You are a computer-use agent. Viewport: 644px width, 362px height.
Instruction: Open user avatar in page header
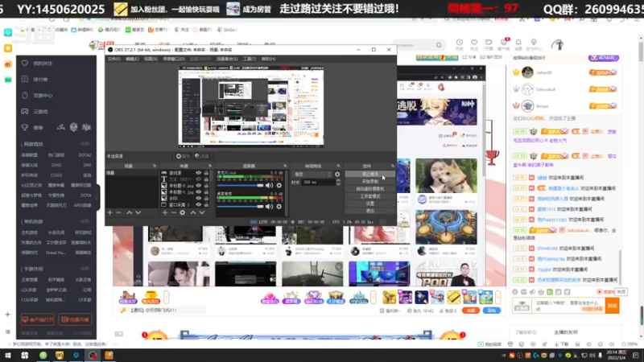(557, 44)
